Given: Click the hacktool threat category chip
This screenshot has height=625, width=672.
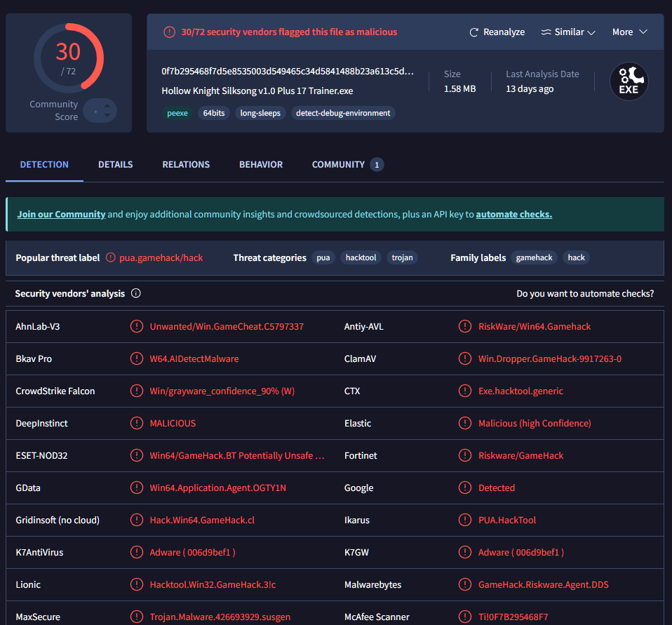Looking at the screenshot, I should 361,257.
